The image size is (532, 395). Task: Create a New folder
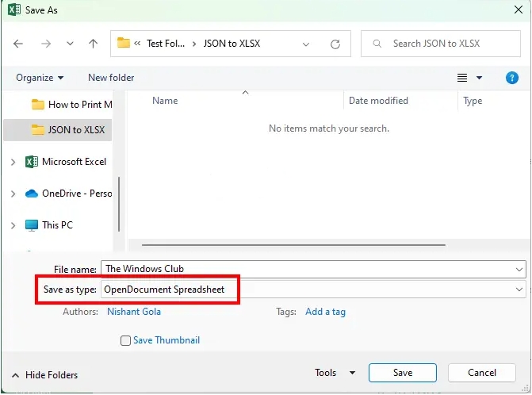pyautogui.click(x=111, y=78)
